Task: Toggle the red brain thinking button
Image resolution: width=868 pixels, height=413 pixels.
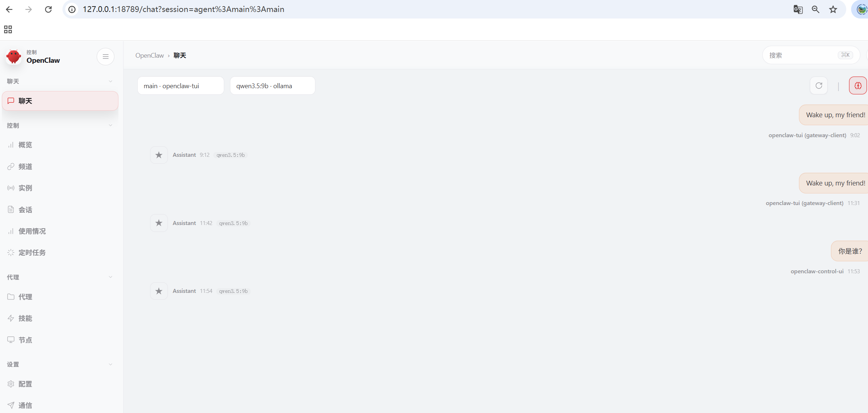Action: coord(858,86)
